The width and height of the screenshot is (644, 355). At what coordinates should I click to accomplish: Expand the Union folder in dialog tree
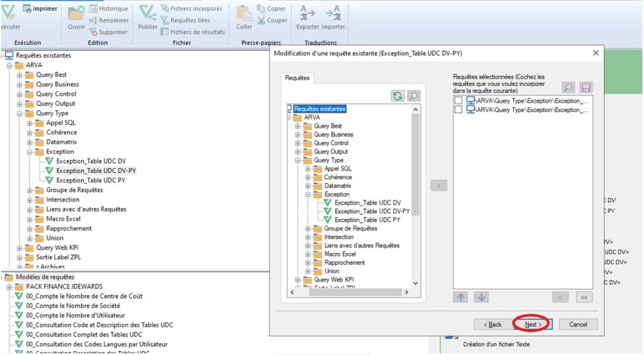click(x=308, y=271)
